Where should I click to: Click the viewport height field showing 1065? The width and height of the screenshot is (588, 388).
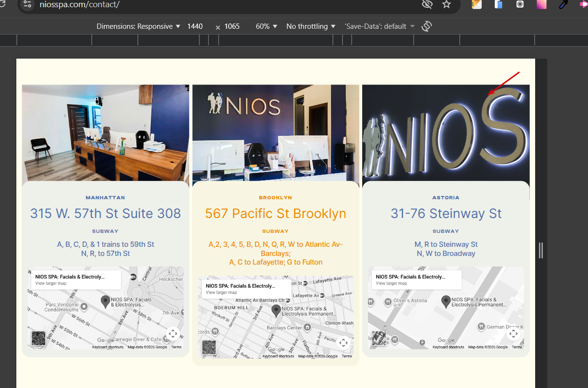tap(232, 26)
